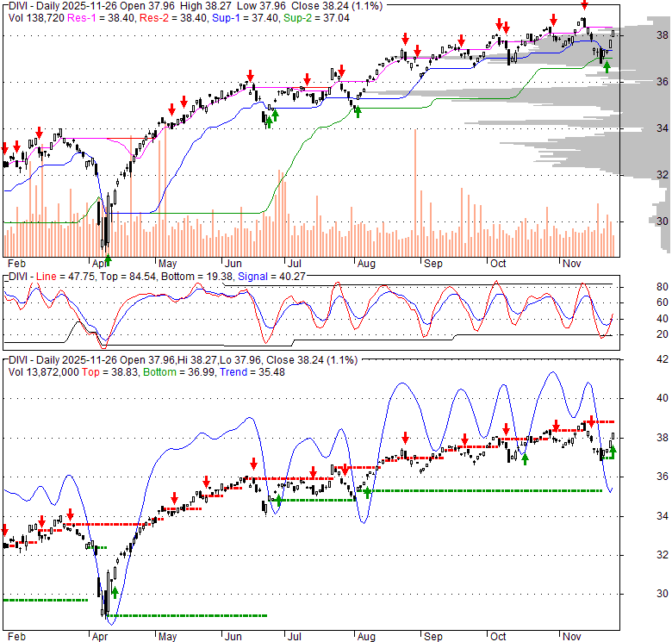
Task: Click the Apr month label on top chart axis
Action: [99, 263]
